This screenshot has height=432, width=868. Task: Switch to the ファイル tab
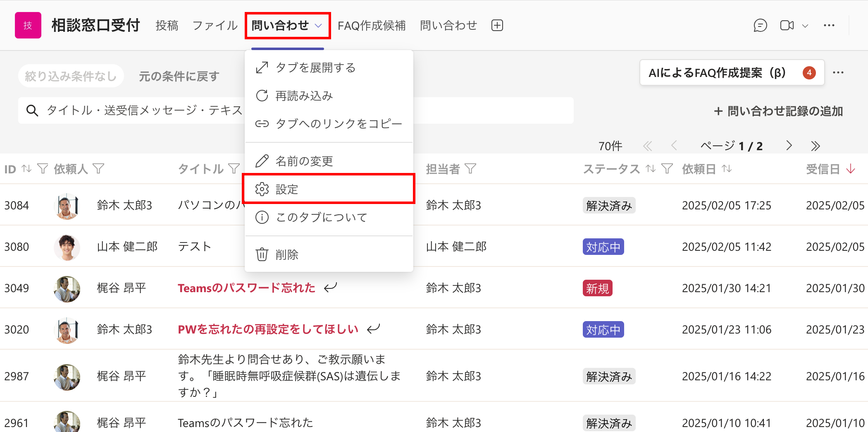tap(215, 26)
